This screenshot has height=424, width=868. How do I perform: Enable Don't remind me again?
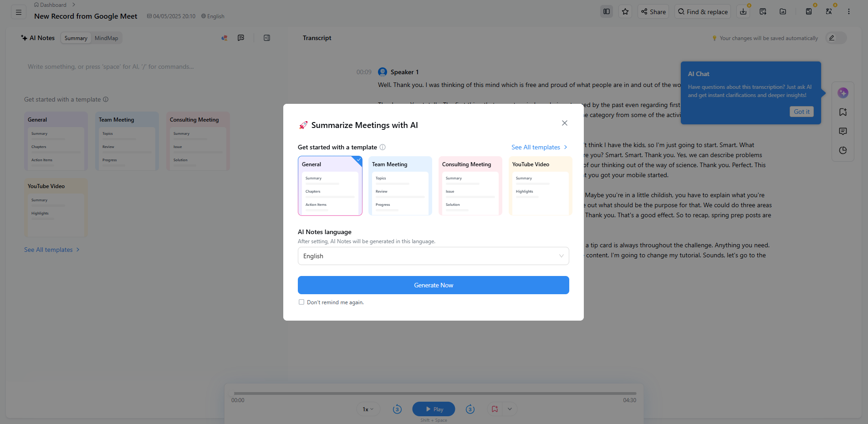pos(301,302)
